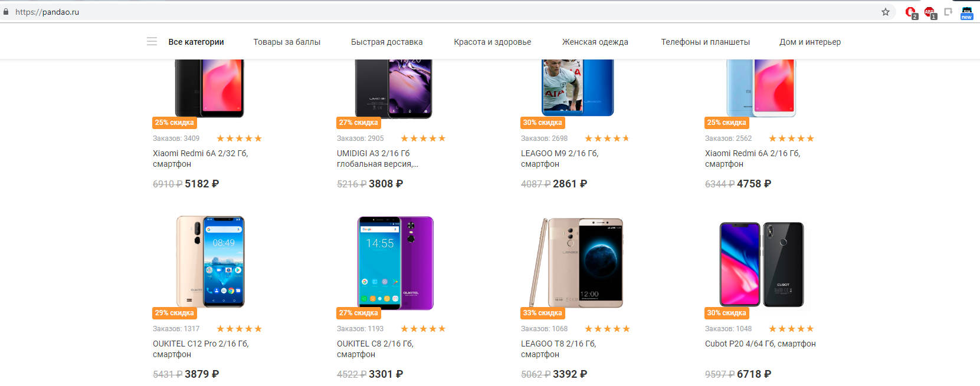Click the LEAGOO T8 gold phone image
This screenshot has width=980, height=386.
tap(576, 263)
